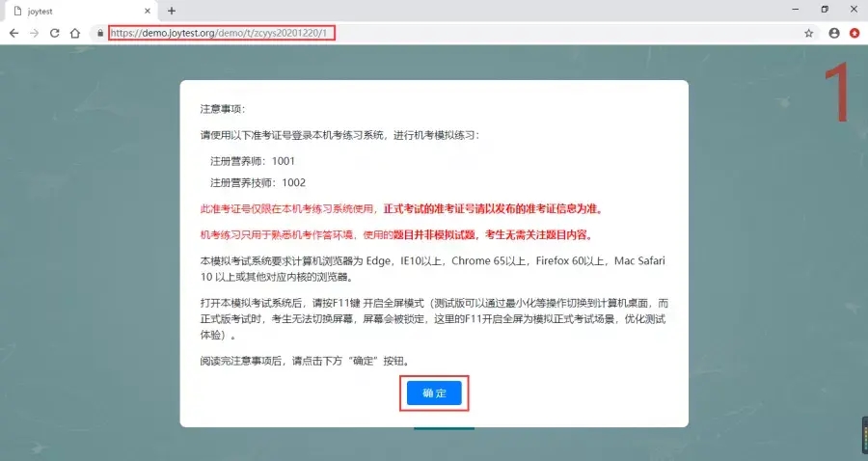The height and width of the screenshot is (461, 868).
Task: Bookmark this page with the star icon
Action: tap(808, 33)
